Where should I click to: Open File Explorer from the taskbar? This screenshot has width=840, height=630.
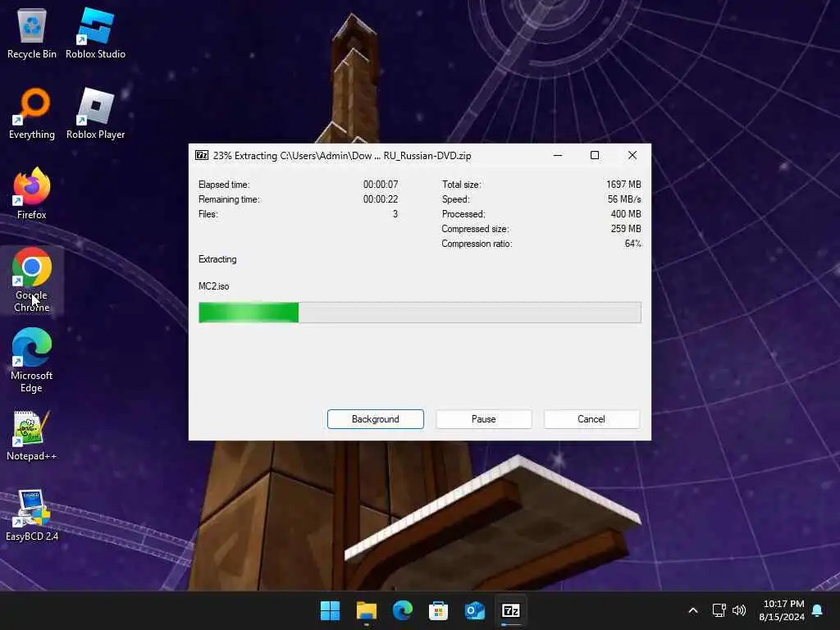[367, 610]
